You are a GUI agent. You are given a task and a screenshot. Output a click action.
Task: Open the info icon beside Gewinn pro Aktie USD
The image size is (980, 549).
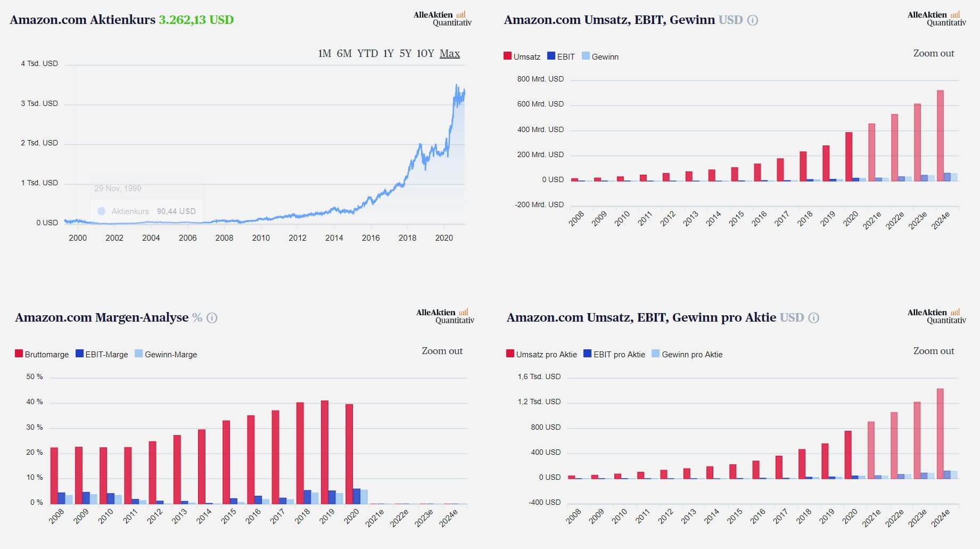(x=813, y=318)
